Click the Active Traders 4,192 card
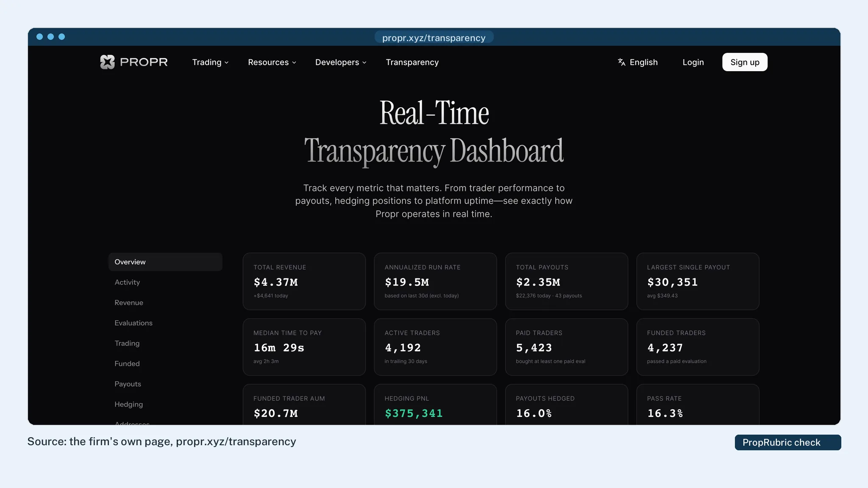 click(435, 347)
